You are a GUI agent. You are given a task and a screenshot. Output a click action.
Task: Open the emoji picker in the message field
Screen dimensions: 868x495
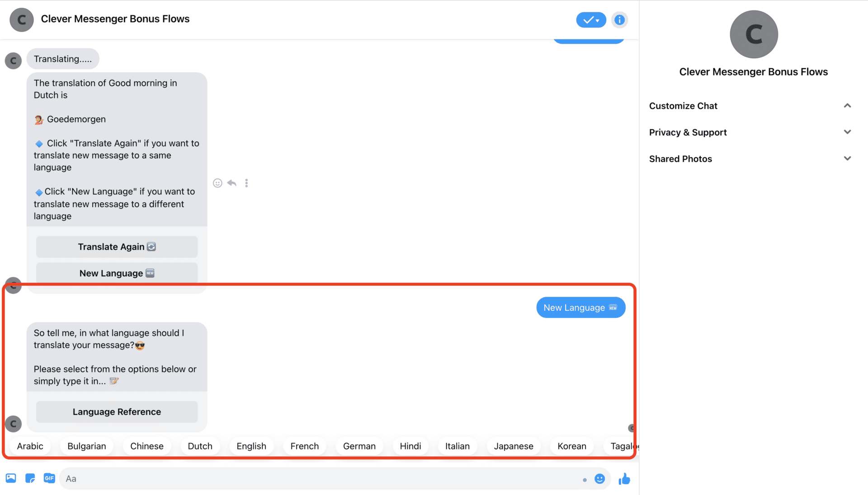coord(599,478)
